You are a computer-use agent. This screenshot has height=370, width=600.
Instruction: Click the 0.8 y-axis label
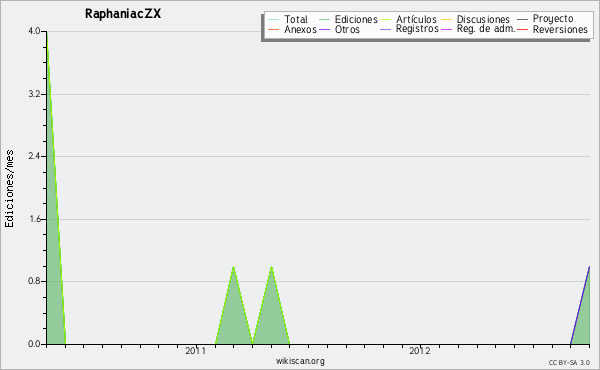(x=34, y=282)
